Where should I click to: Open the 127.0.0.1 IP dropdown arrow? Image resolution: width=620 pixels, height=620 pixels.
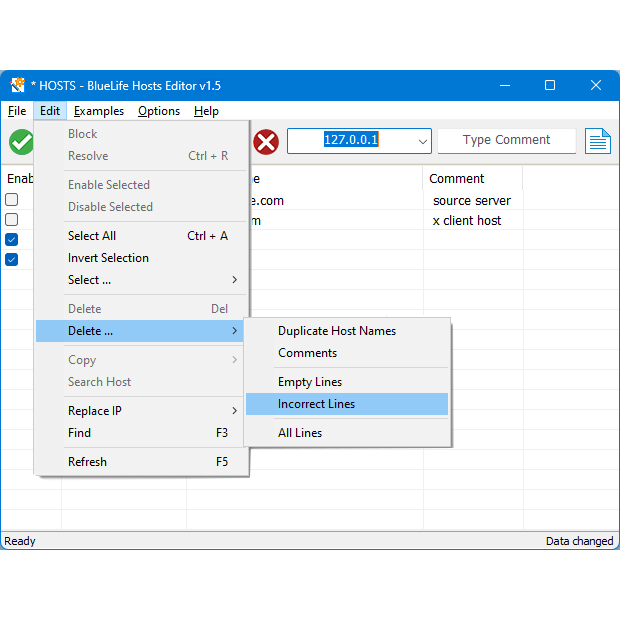click(423, 141)
